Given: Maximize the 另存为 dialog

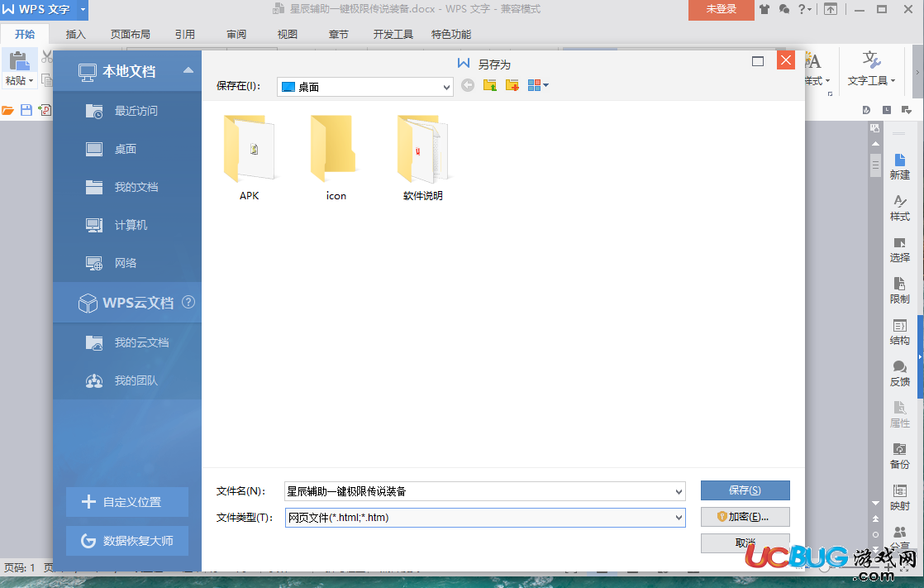Looking at the screenshot, I should click(x=758, y=60).
